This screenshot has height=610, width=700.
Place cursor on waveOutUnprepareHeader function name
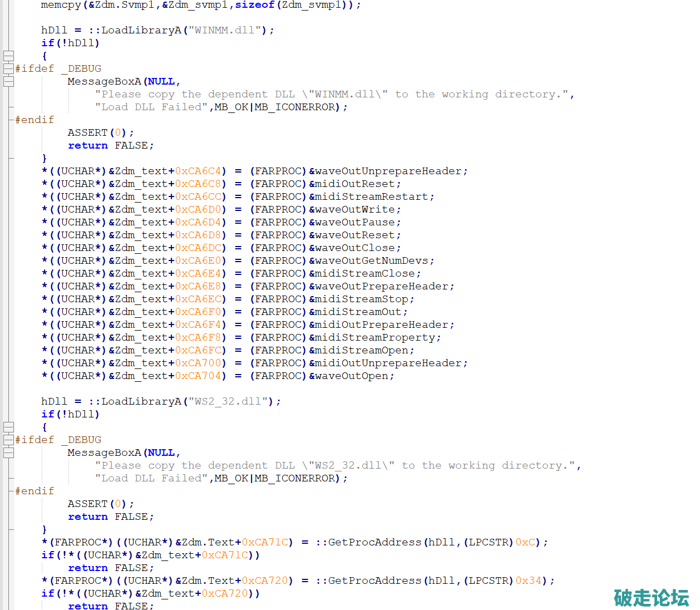(x=388, y=171)
